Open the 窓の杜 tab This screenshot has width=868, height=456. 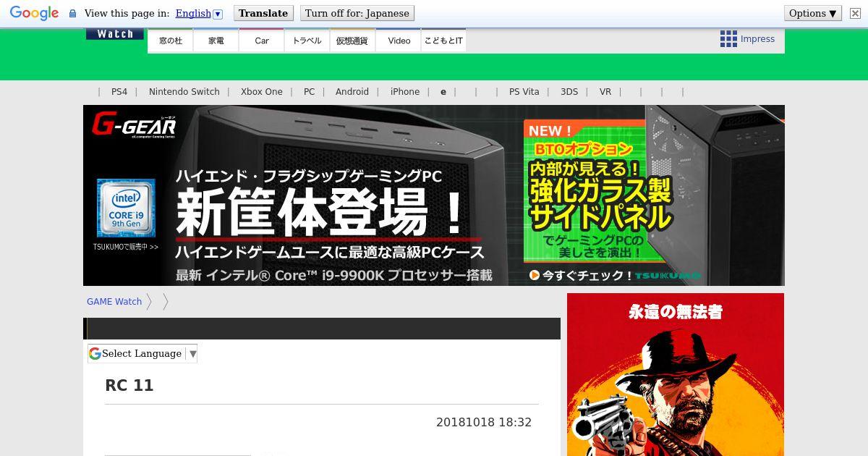tap(171, 41)
